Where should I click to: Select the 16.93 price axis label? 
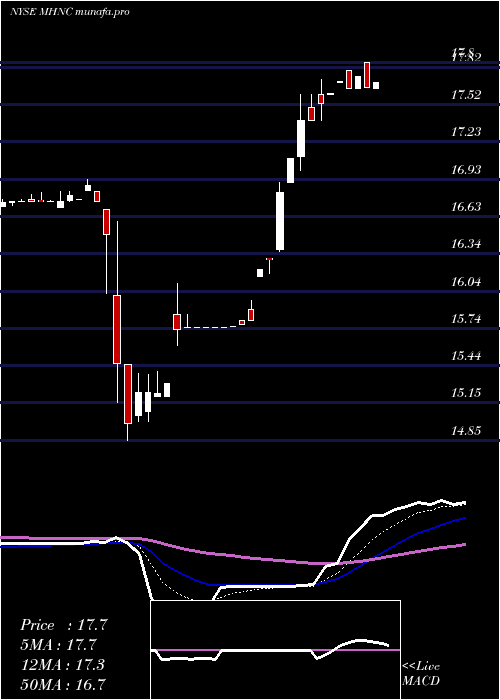click(467, 170)
